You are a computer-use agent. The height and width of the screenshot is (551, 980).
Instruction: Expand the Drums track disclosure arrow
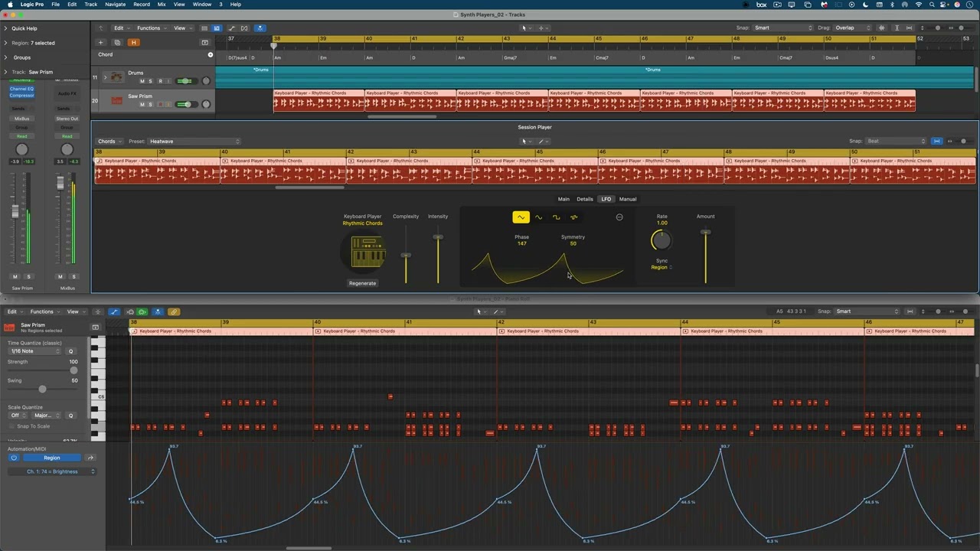(105, 77)
